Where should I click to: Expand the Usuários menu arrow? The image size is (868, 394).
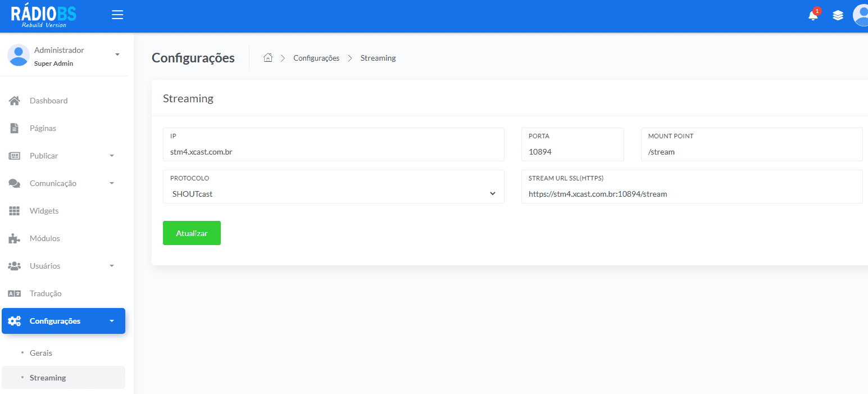(112, 266)
